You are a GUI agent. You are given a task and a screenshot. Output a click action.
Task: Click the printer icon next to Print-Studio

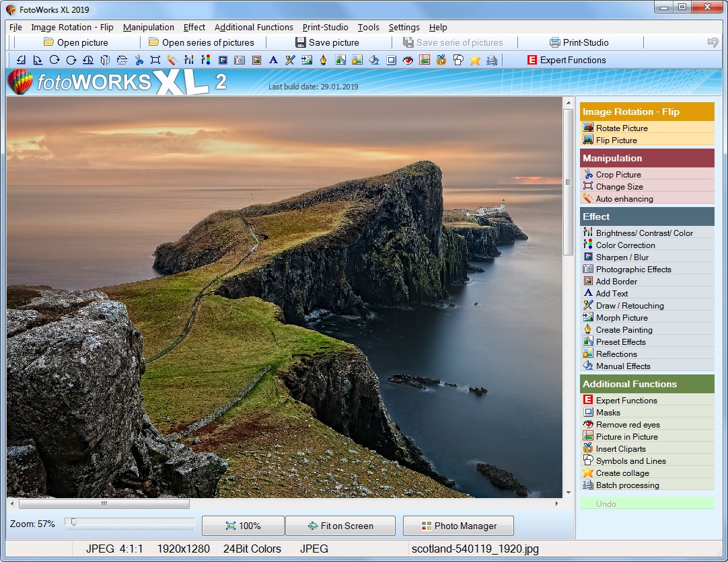tap(553, 42)
